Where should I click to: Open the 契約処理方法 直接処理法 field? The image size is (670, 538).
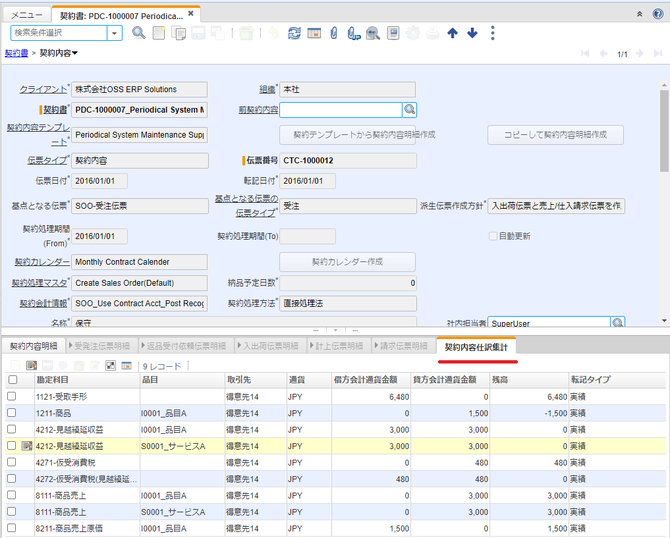[x=348, y=303]
